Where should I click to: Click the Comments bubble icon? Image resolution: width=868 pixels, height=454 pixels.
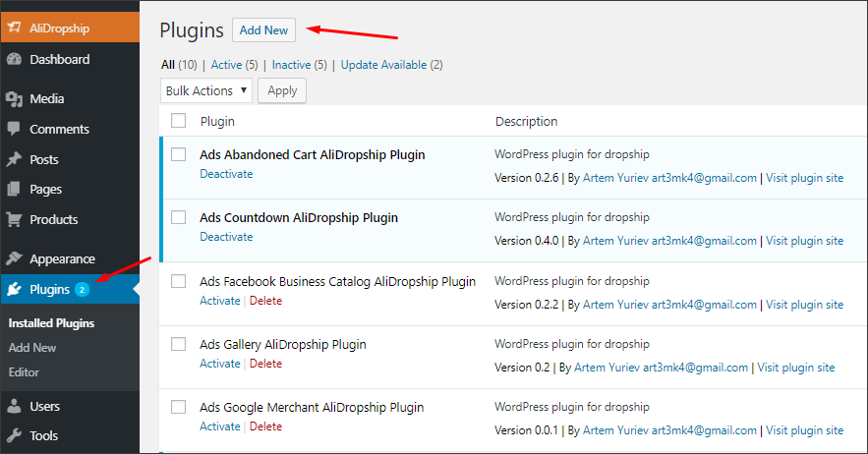[15, 129]
